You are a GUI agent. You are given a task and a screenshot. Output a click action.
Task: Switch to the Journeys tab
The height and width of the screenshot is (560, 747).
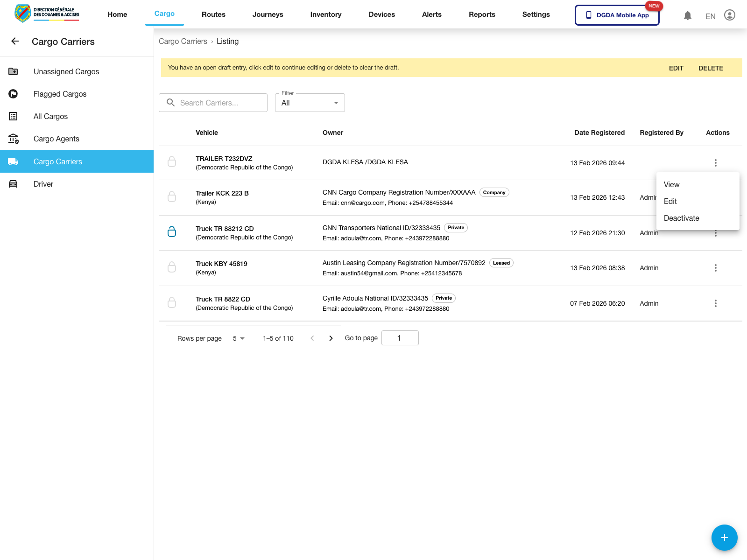(x=268, y=14)
